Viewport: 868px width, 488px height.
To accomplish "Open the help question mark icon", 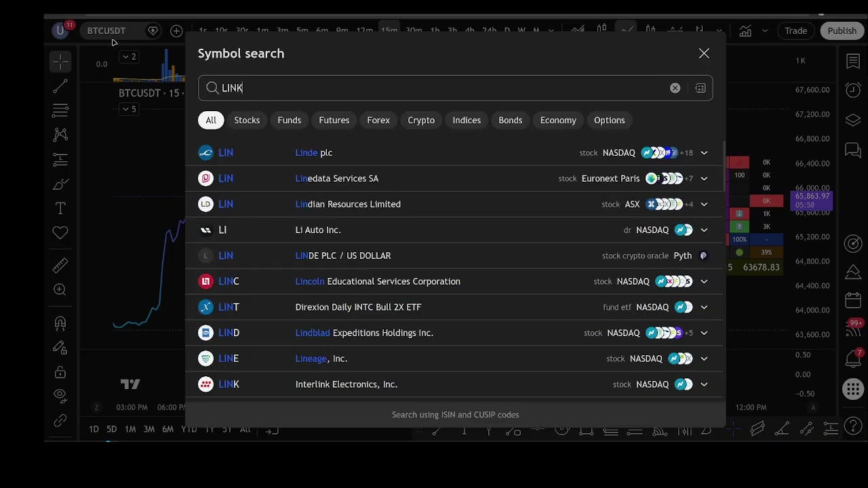I will pyautogui.click(x=853, y=427).
